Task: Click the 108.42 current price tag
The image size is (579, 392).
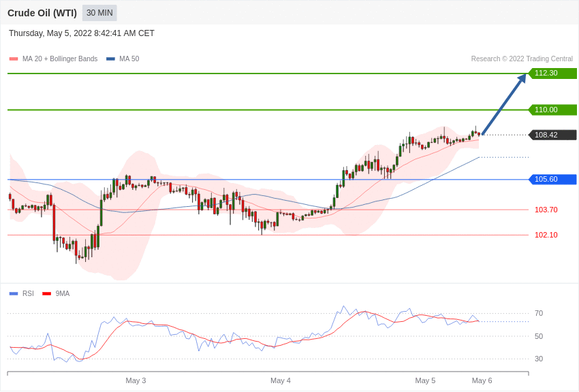Action: (x=553, y=135)
